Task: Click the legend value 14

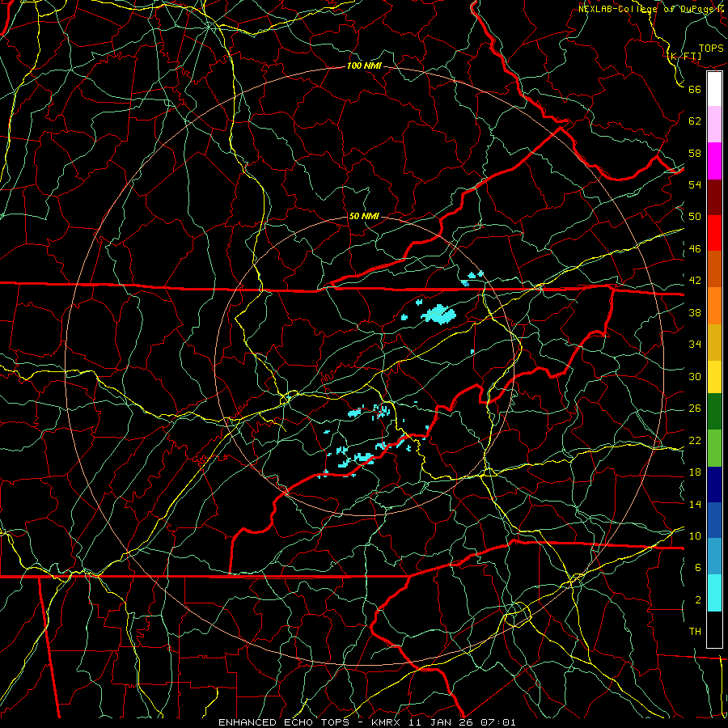Action: point(695,504)
